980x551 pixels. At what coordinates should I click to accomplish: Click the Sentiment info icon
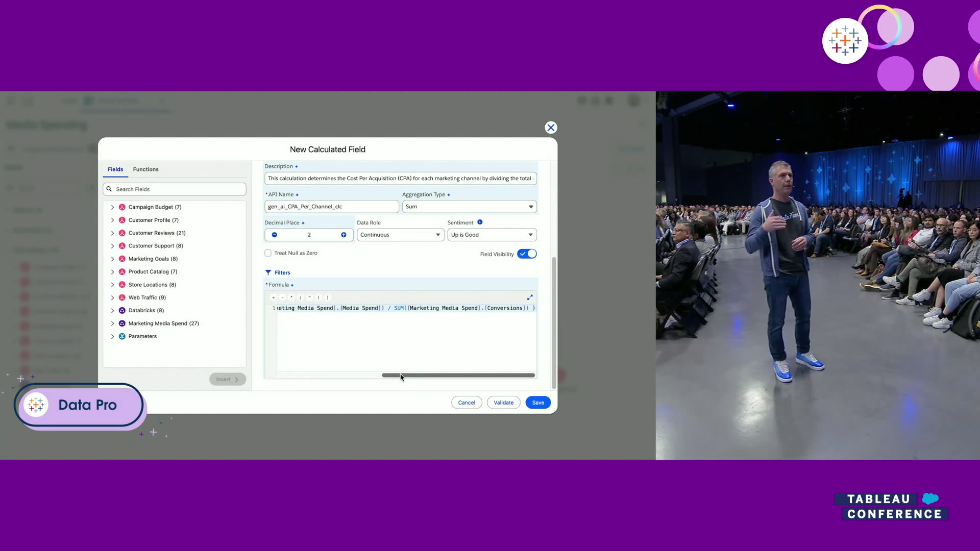click(480, 222)
